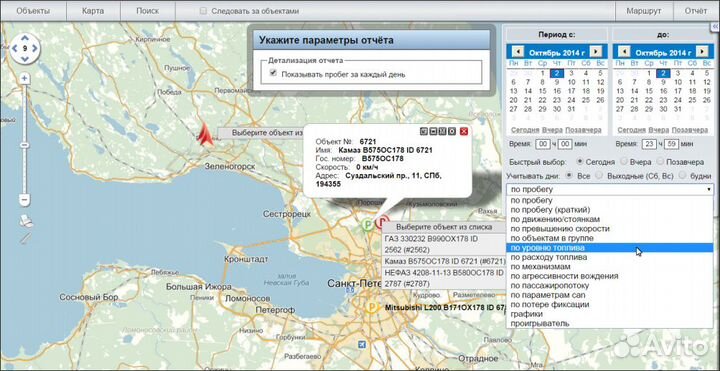Screen dimensions: 720x371
Task: Choose по превышению скорости report option
Action: (610, 229)
